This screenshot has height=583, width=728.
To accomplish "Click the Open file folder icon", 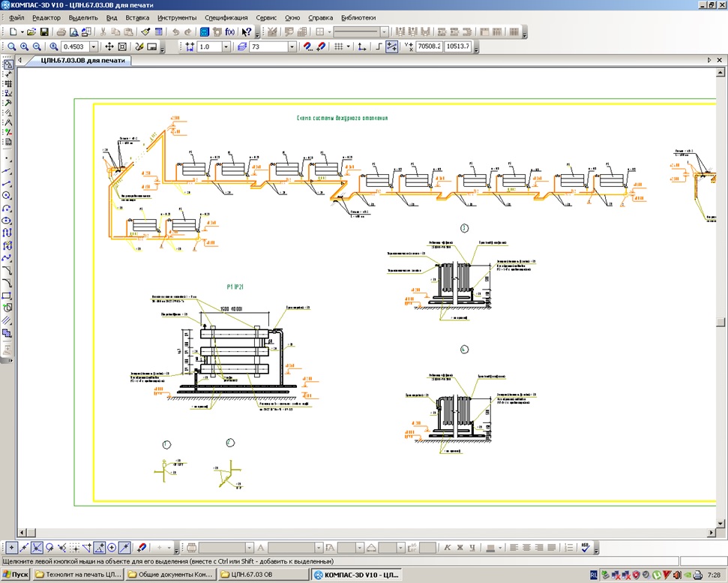I will tap(31, 32).
